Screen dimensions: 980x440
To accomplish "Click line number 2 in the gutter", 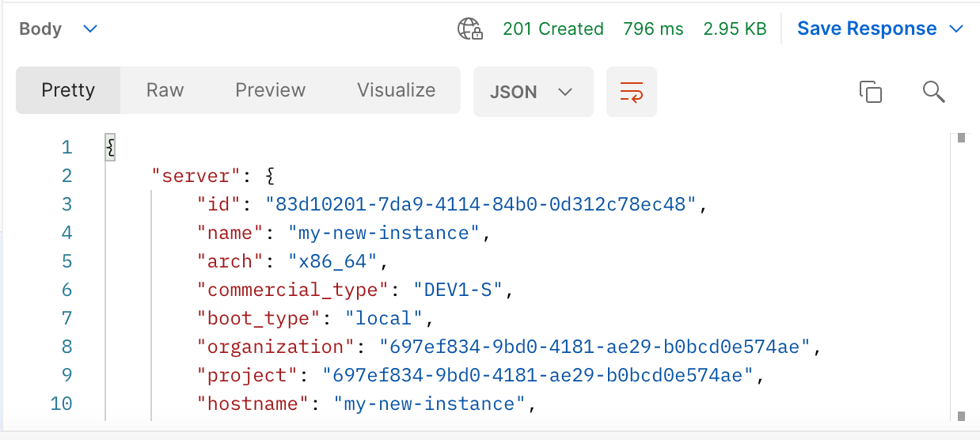I will point(66,176).
